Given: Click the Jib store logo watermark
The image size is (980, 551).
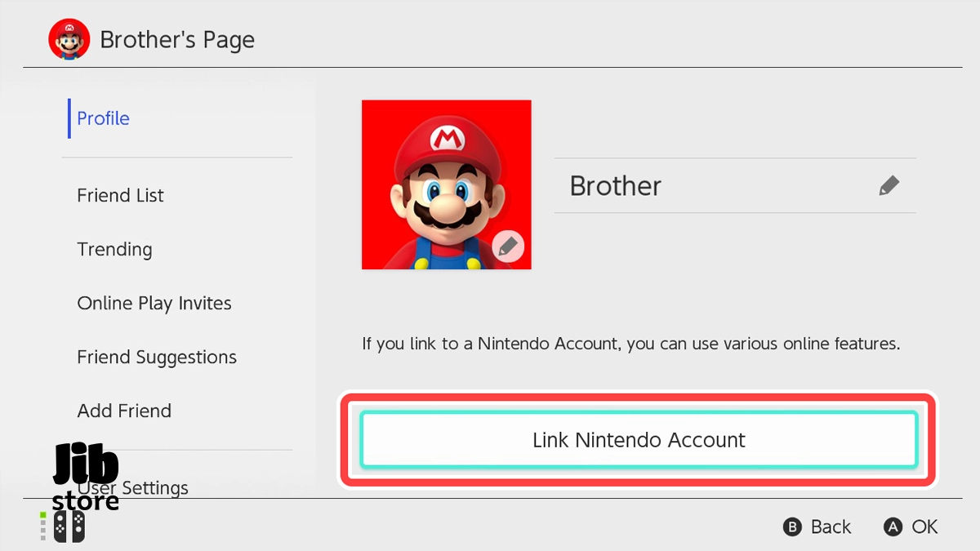Looking at the screenshot, I should 86,478.
